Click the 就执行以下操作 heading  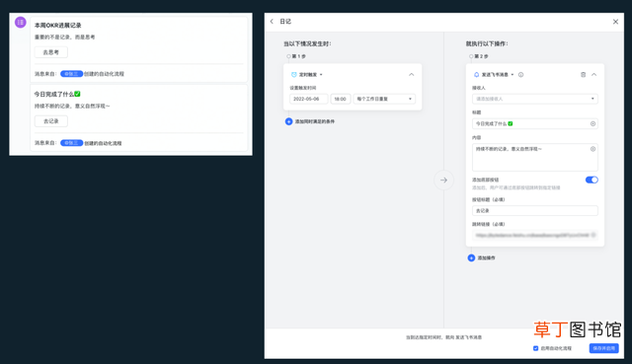(x=487, y=43)
